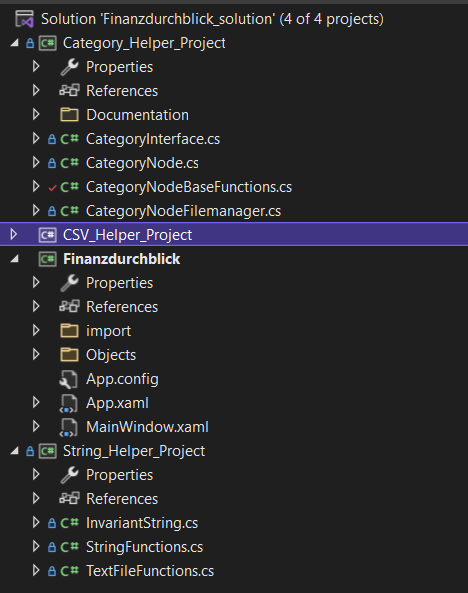
Task: Select CategoryNodeFilemanager.cs file
Action: [183, 211]
